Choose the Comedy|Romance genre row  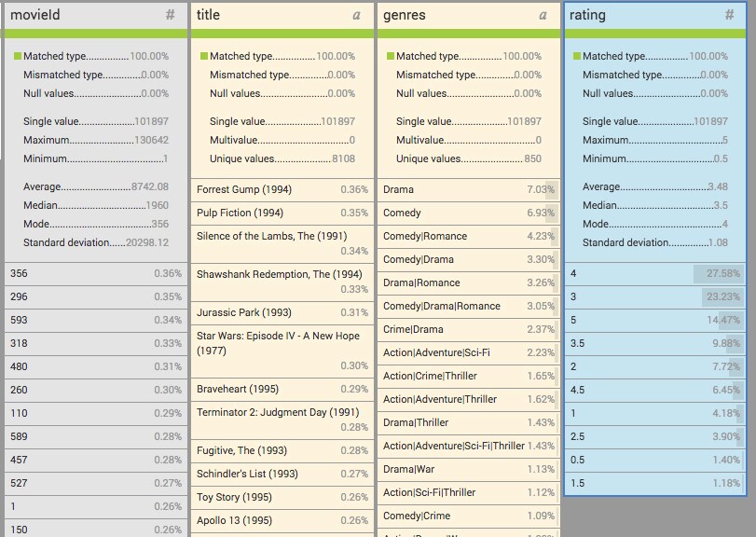[x=468, y=236]
